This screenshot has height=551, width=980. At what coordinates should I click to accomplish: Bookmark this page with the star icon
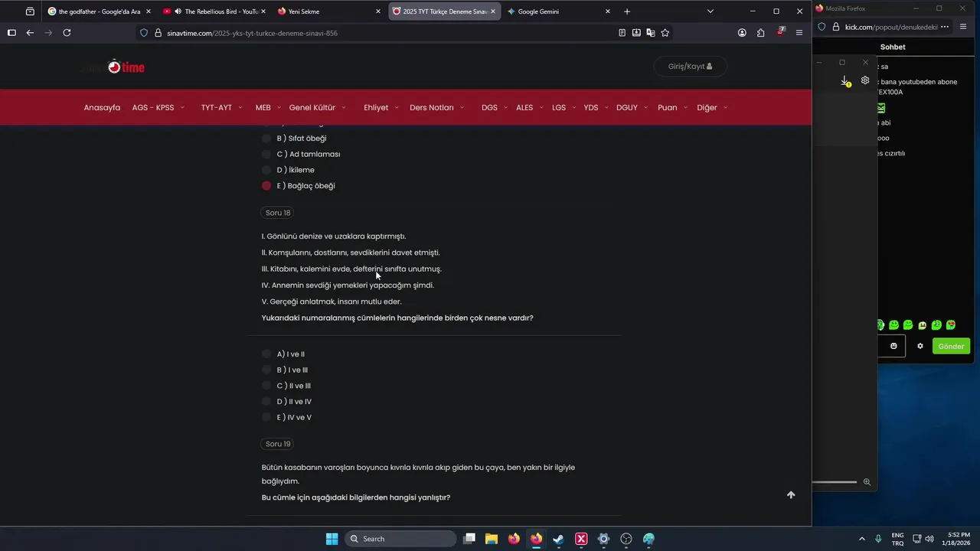pos(665,33)
